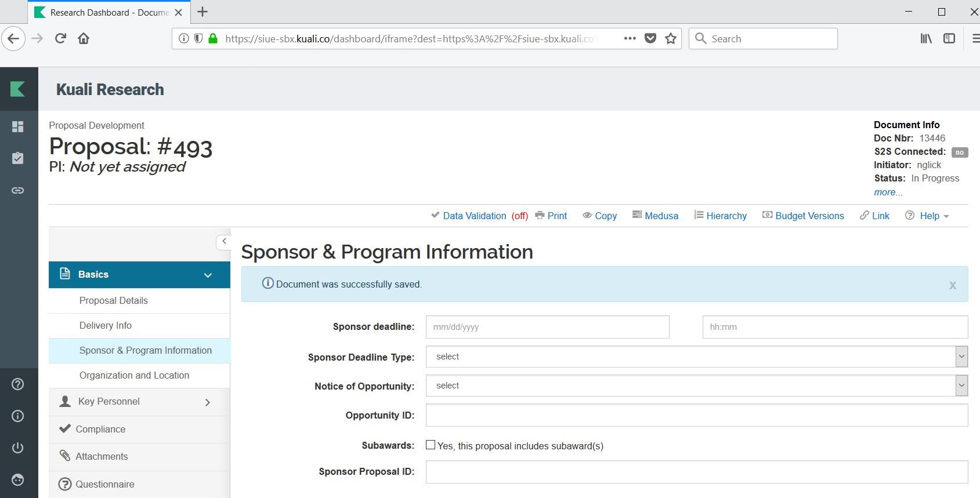Click the more... link under Document Info
980x498 pixels.
coord(888,192)
